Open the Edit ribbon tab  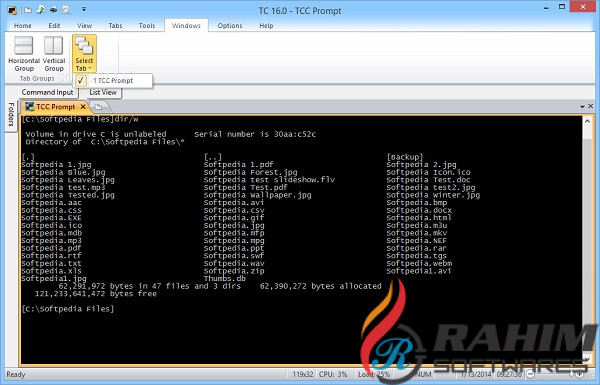pos(54,26)
